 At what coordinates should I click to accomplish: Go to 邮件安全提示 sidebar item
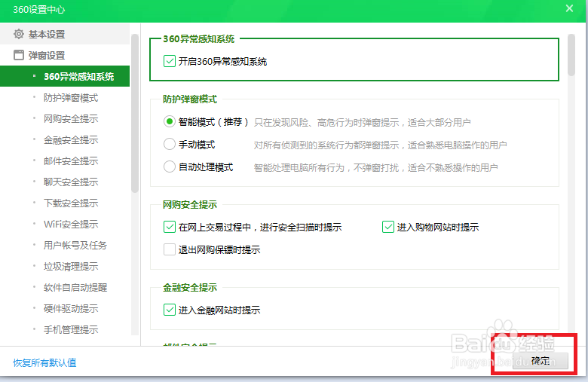pos(71,160)
